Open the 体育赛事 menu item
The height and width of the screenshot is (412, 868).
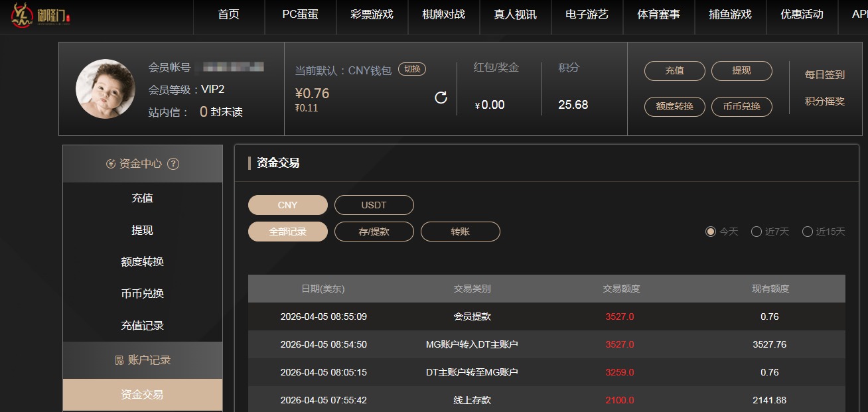pyautogui.click(x=658, y=18)
